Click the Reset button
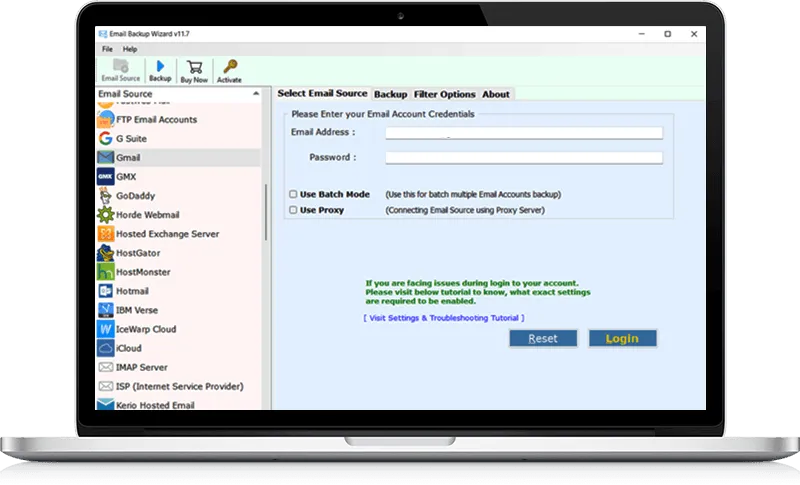 (x=543, y=338)
